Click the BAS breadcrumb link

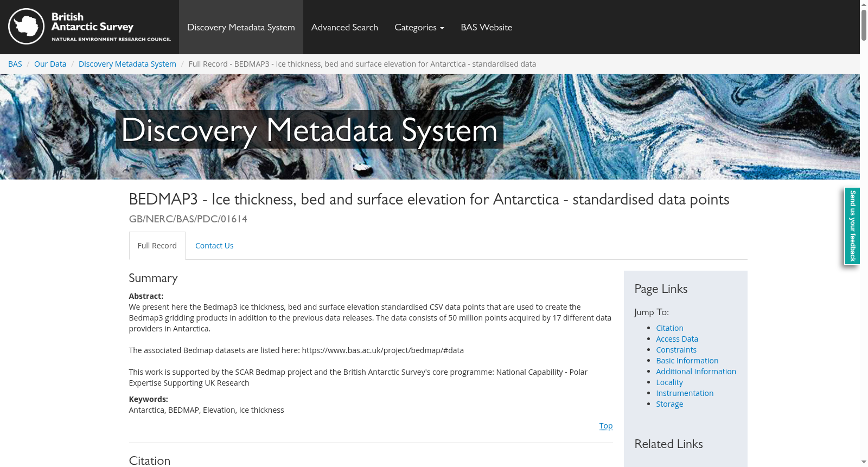[x=15, y=64]
